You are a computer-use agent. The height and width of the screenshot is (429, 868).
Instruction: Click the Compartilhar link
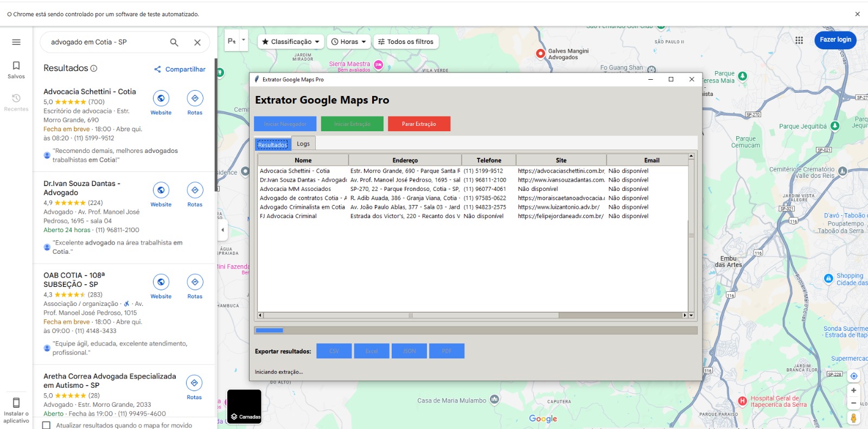coord(180,69)
